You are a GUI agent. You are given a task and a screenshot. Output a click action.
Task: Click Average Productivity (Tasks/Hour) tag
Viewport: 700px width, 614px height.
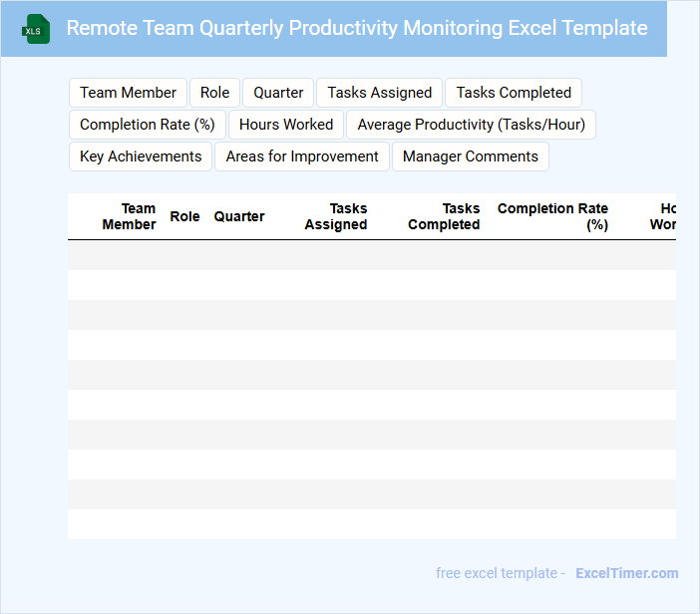(472, 125)
